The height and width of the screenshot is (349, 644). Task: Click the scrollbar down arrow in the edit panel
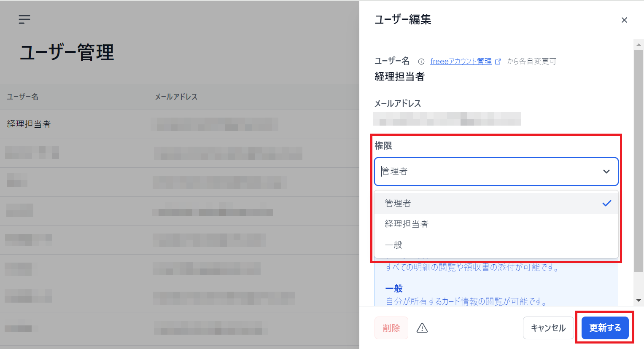pyautogui.click(x=639, y=301)
